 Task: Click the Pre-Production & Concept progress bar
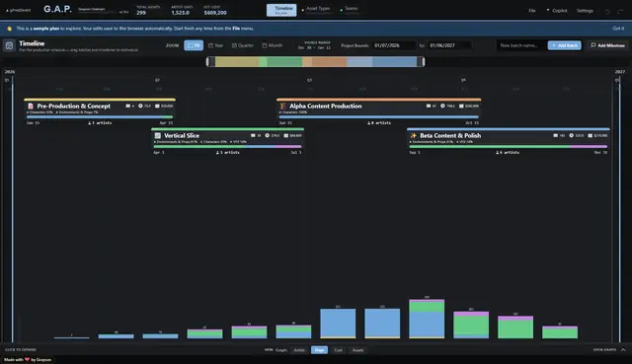tap(100, 117)
